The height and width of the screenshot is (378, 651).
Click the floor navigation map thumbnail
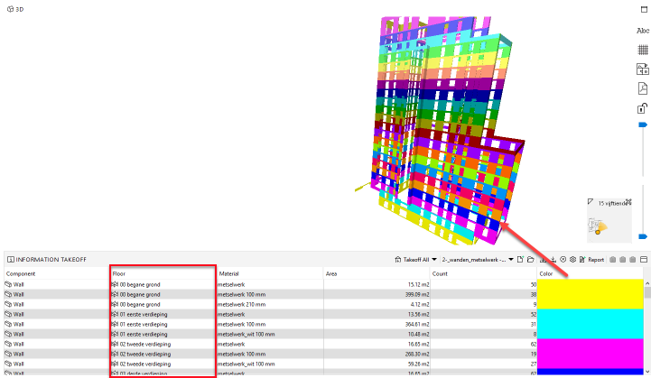point(598,227)
